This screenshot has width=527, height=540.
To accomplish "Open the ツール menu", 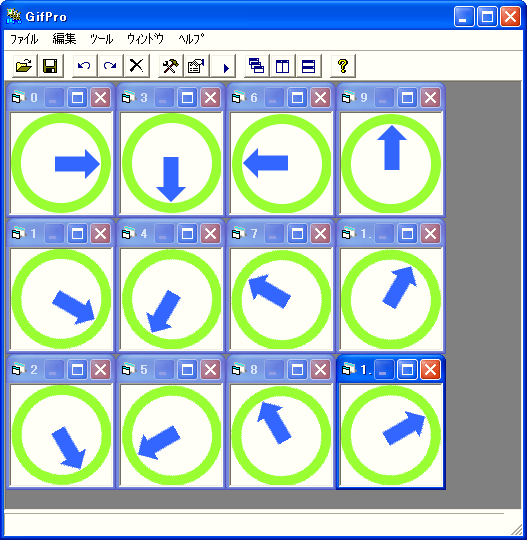I will coord(101,39).
